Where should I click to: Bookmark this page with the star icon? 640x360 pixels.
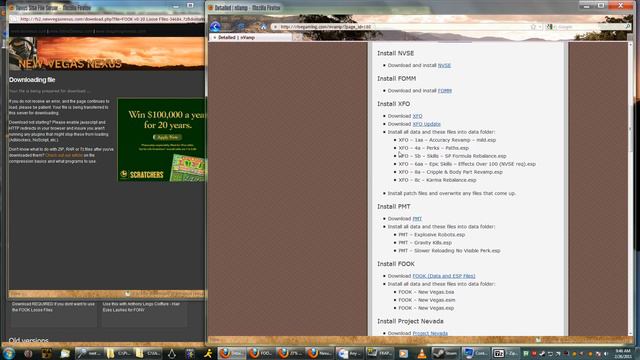pos(533,27)
